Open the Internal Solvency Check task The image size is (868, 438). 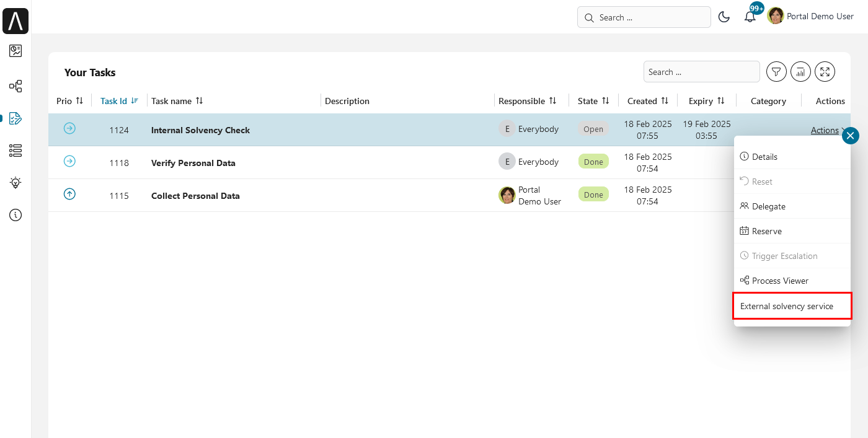coord(200,130)
